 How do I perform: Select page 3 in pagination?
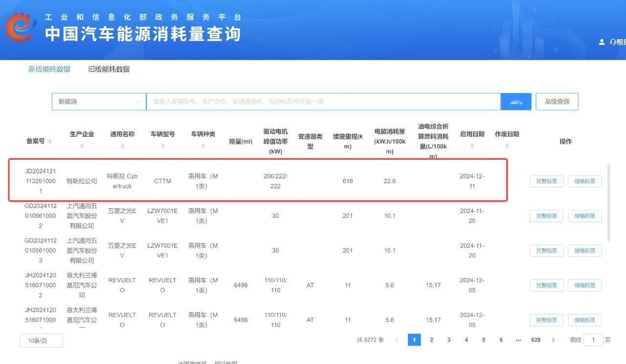pos(449,340)
